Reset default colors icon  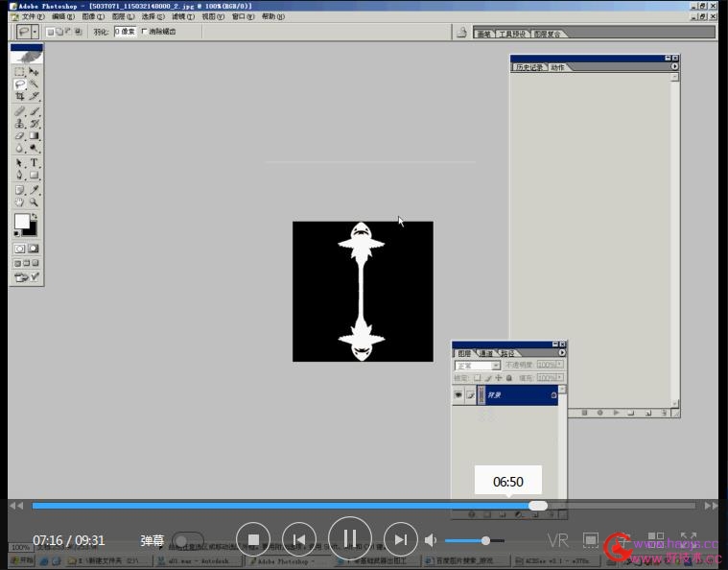pyautogui.click(x=16, y=233)
